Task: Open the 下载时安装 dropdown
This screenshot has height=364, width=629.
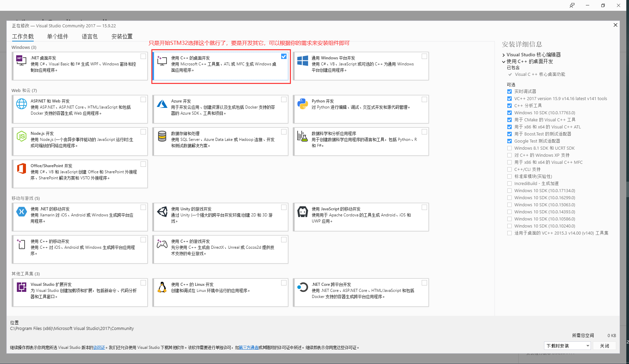Action: 567,346
